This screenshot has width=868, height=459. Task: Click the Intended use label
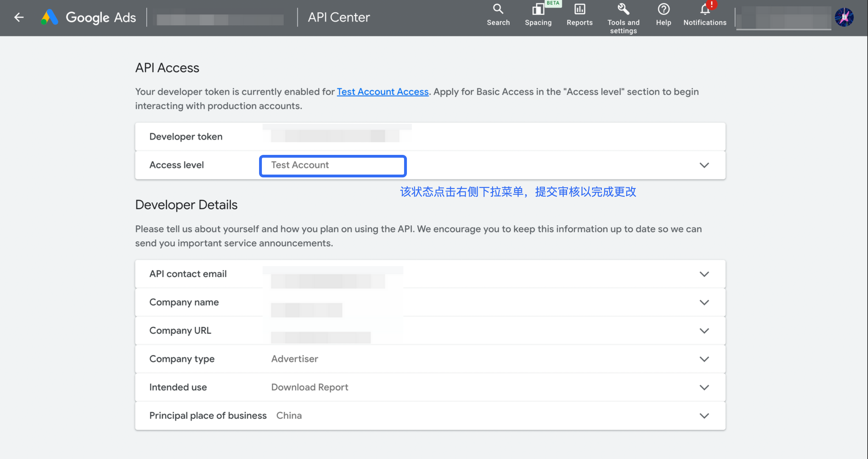tap(178, 388)
